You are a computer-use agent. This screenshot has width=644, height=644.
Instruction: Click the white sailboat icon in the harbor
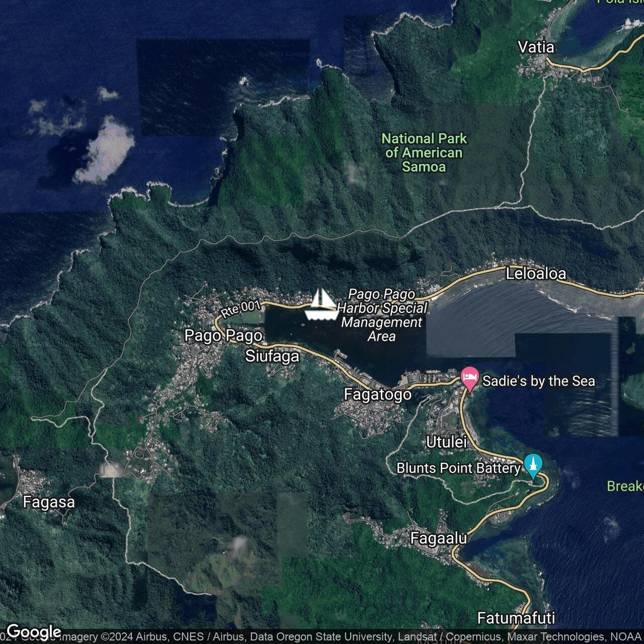(321, 304)
